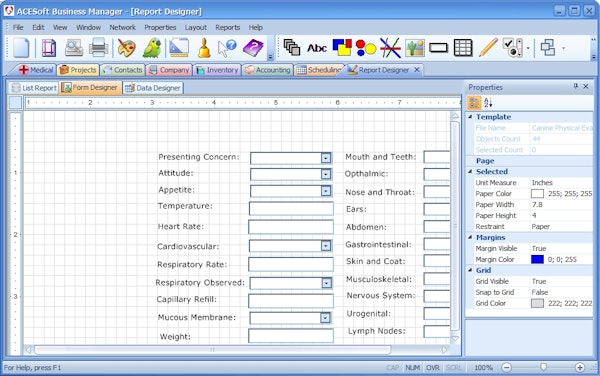Click the golden bell icon
The width and height of the screenshot is (600, 376).
click(x=204, y=49)
